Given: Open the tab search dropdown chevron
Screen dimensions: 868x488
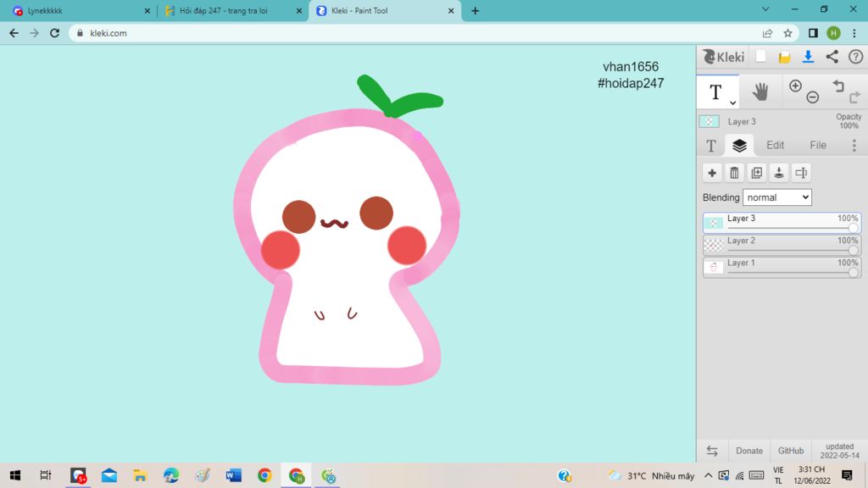Looking at the screenshot, I should click(765, 9).
